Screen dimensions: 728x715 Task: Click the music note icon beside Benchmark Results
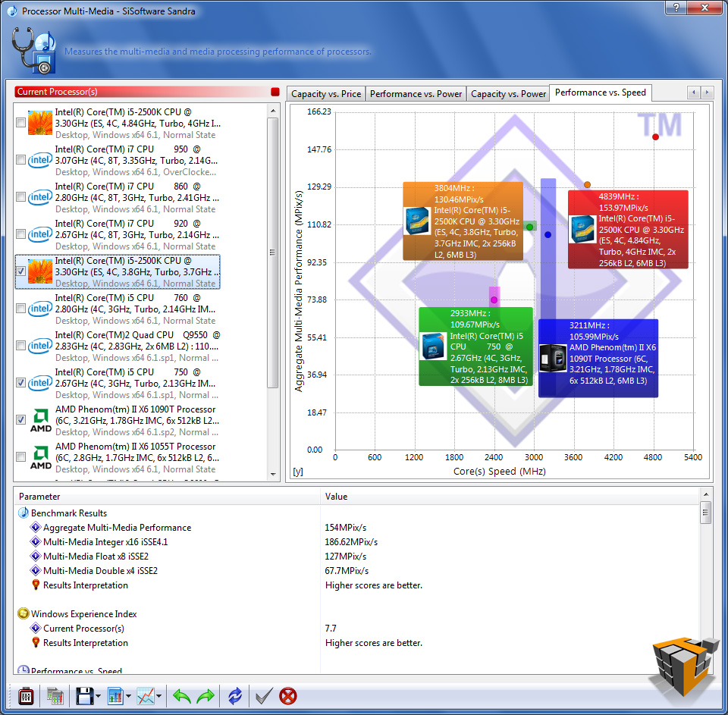click(x=24, y=513)
